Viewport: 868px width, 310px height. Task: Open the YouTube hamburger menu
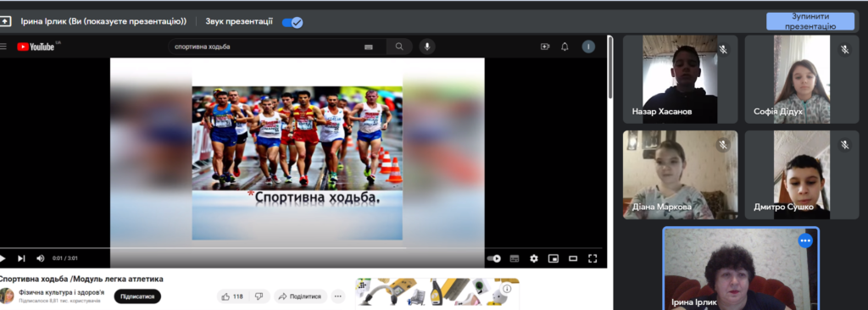point(3,47)
